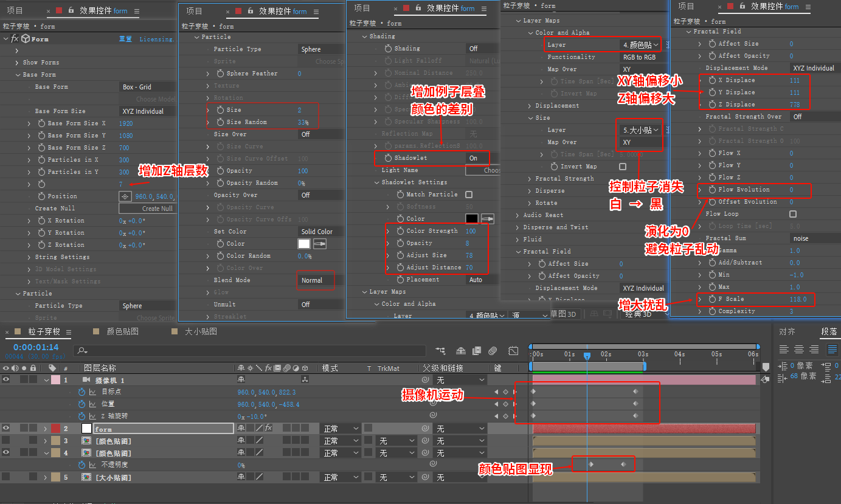Switch to the 大小贴图 composition tab
Viewport: 841px width, 504px height.
[x=201, y=331]
